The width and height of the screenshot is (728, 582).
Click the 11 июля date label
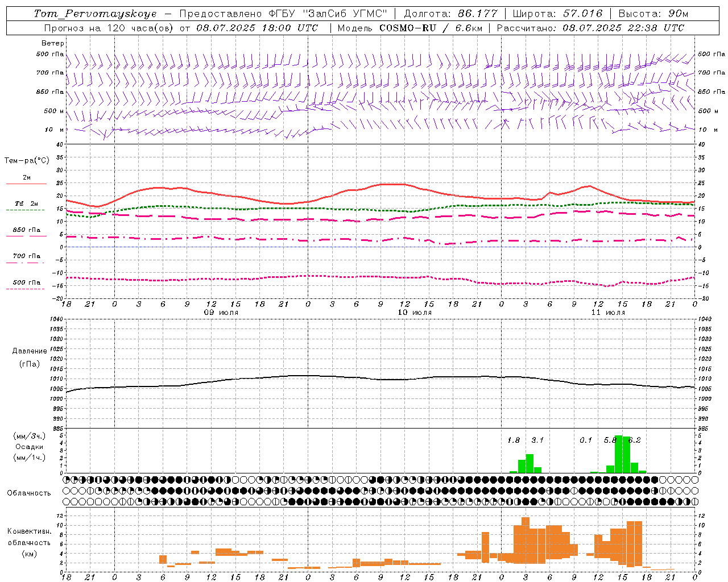[608, 313]
